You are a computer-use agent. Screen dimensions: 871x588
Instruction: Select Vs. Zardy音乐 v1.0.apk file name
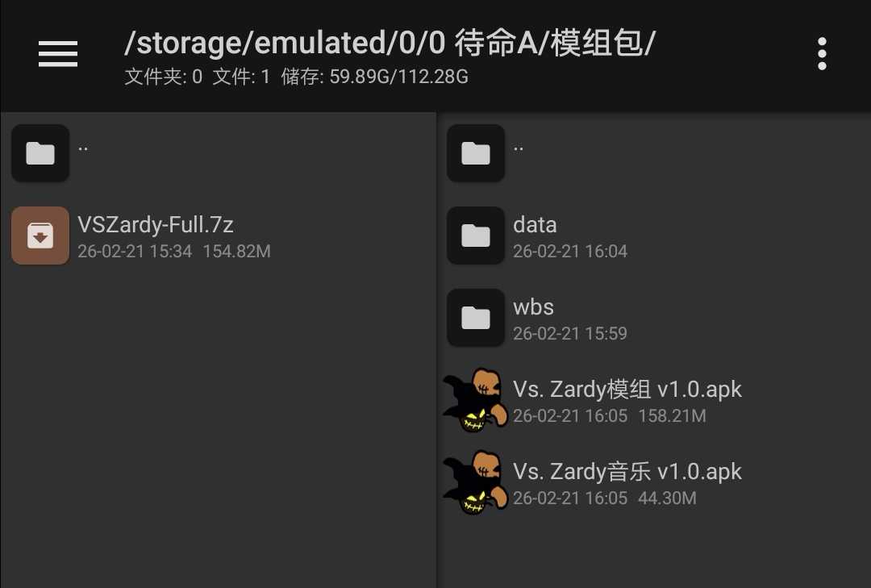pos(627,472)
